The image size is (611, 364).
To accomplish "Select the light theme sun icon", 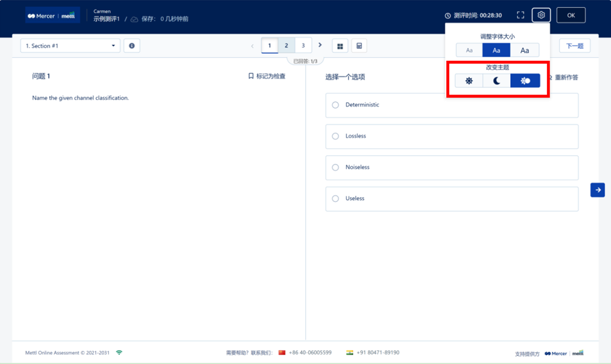I will (469, 81).
